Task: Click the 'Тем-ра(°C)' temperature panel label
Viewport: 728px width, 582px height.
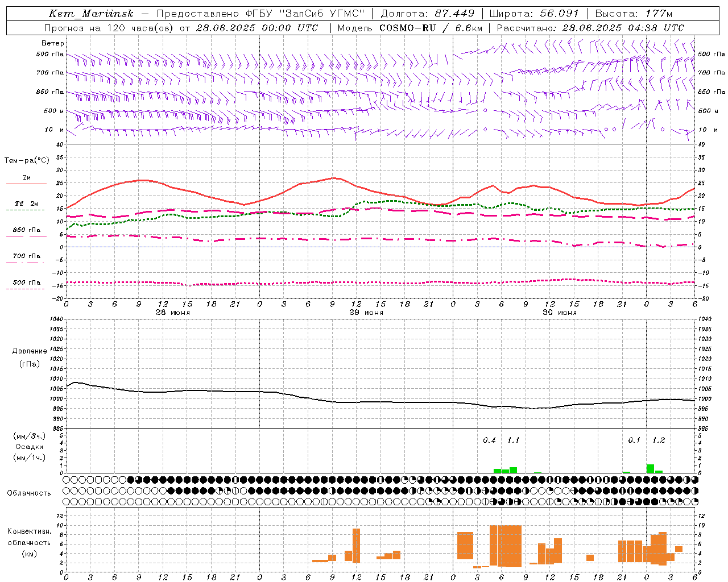Action: (27, 161)
